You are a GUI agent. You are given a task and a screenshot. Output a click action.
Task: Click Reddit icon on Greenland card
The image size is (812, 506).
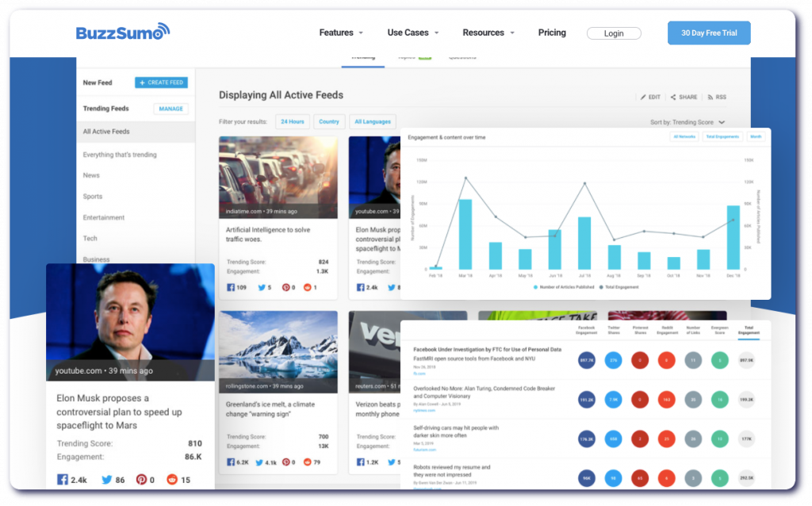pos(307,462)
